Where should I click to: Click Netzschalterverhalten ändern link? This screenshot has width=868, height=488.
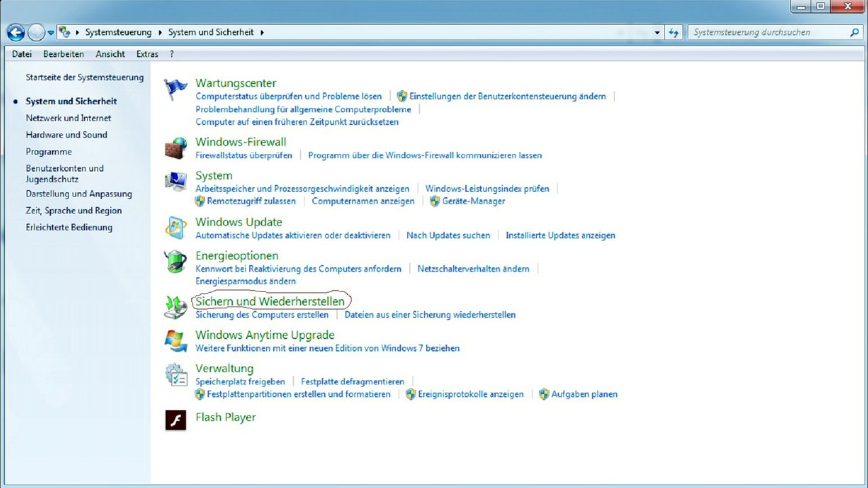coord(473,269)
